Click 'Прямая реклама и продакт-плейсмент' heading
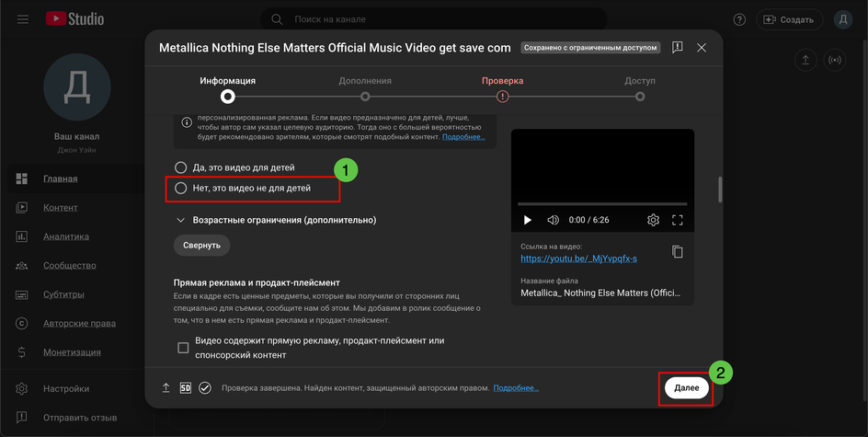The height and width of the screenshot is (437, 868). coord(257,282)
